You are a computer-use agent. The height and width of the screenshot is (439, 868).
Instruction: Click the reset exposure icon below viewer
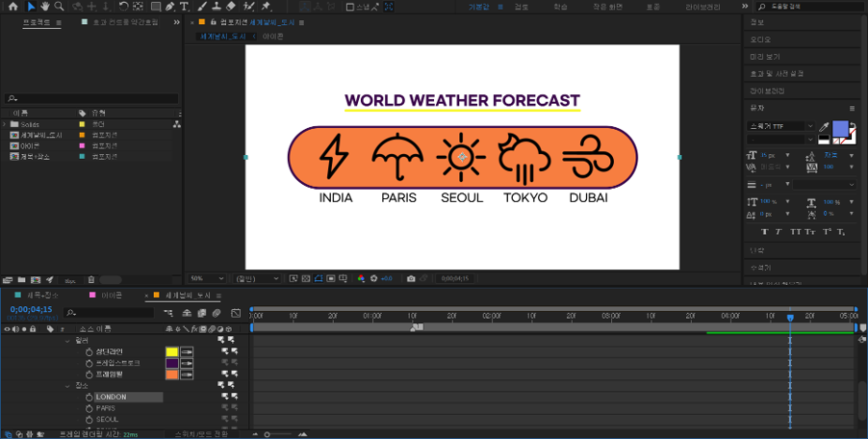(x=373, y=278)
